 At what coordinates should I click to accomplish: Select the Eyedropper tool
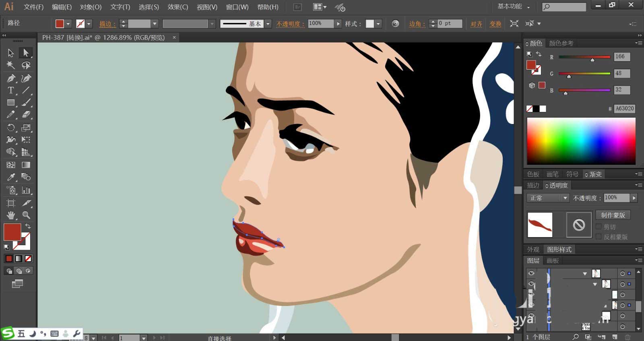click(x=11, y=177)
